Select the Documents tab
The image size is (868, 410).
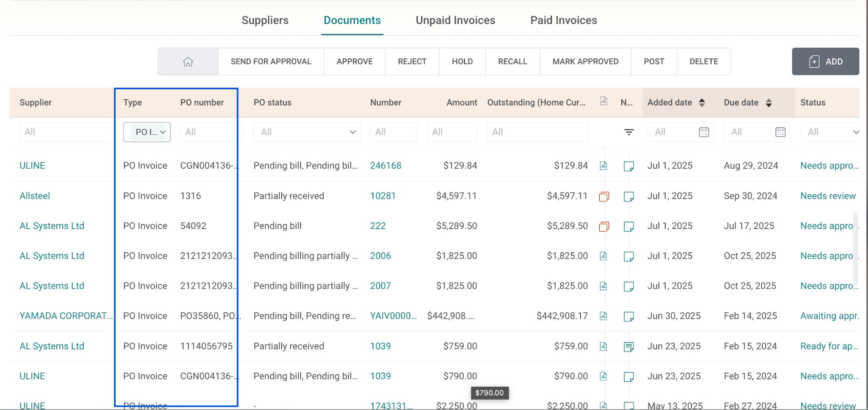tap(352, 20)
